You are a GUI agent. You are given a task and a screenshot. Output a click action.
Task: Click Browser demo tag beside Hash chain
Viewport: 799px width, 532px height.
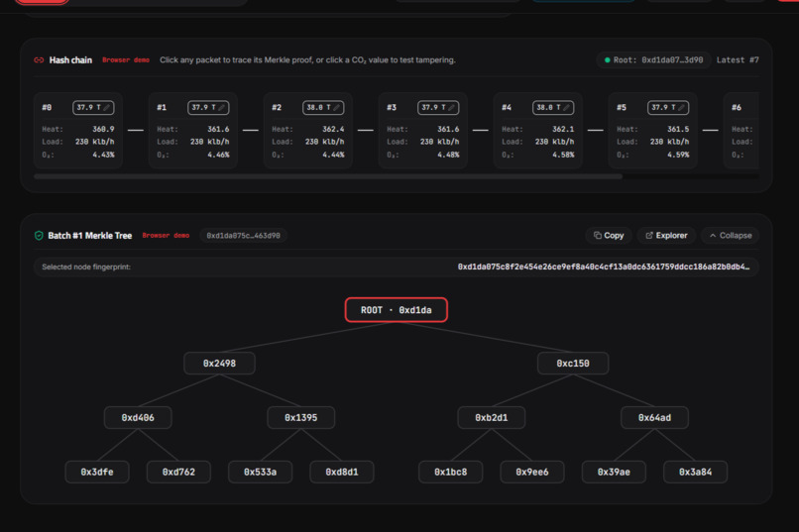point(126,60)
